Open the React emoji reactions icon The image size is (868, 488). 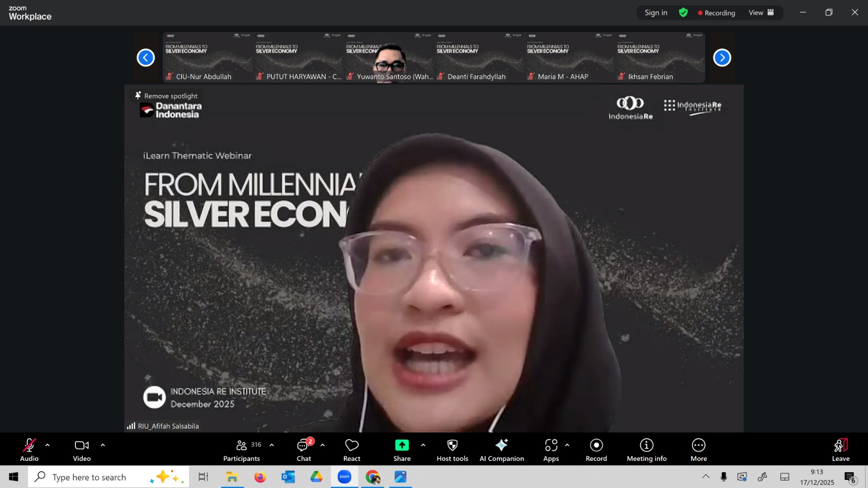[352, 446]
